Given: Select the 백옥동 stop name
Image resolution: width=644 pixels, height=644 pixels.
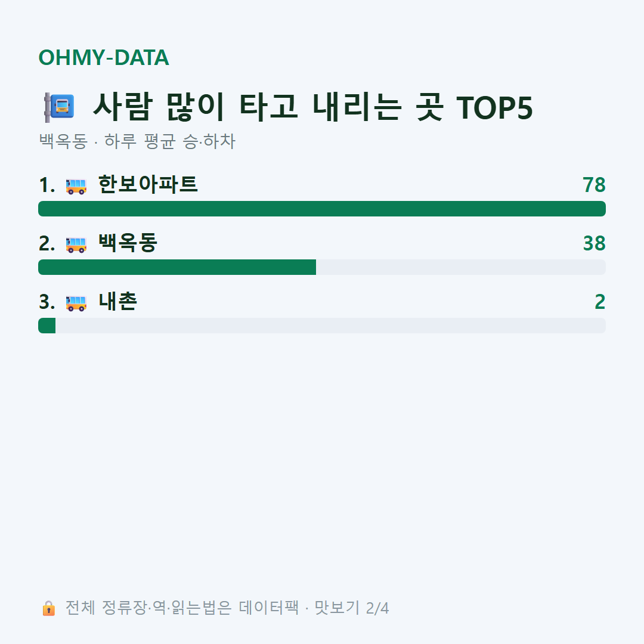Looking at the screenshot, I should pyautogui.click(x=128, y=243).
